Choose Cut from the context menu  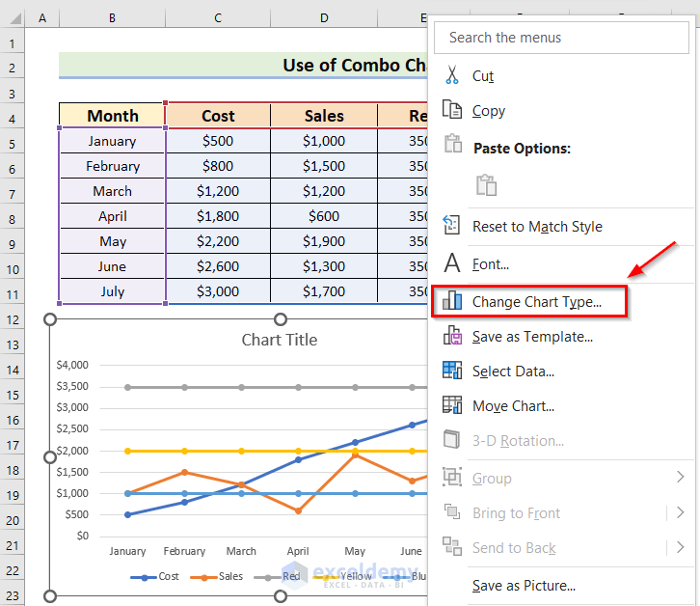(483, 76)
